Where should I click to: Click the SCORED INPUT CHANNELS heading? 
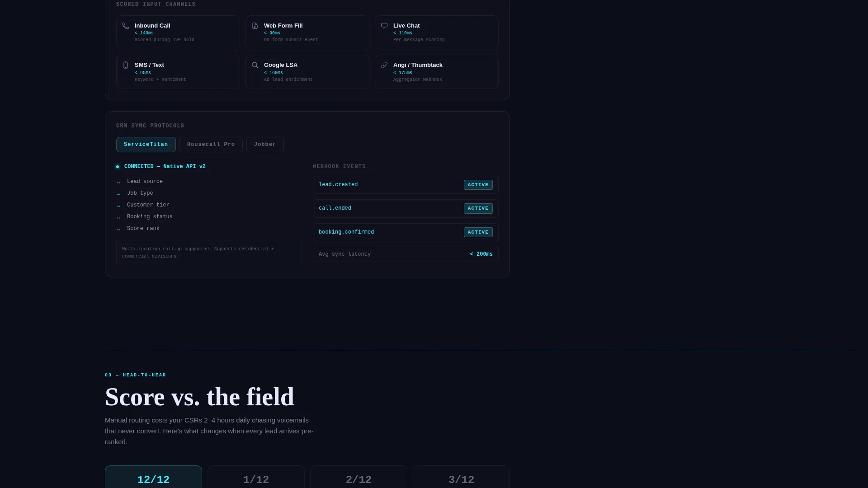[x=156, y=5]
